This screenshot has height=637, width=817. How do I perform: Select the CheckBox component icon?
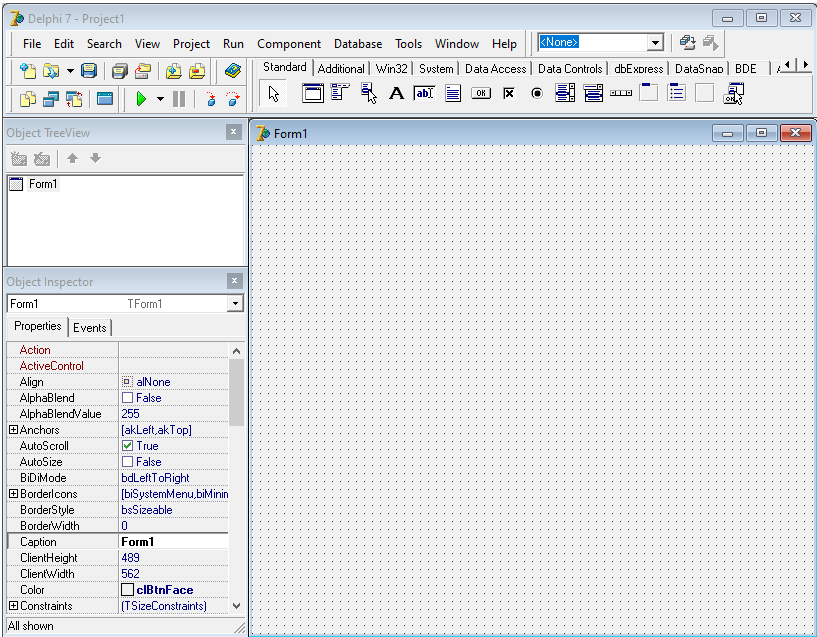tap(509, 93)
